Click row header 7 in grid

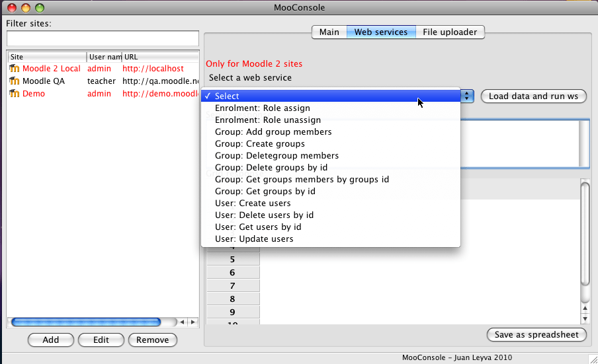pos(233,286)
